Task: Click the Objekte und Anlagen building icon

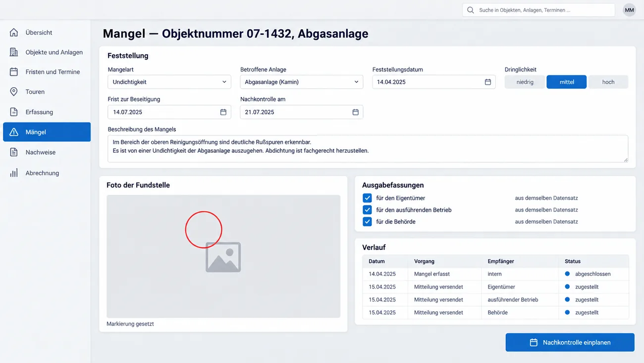Action: tap(14, 52)
